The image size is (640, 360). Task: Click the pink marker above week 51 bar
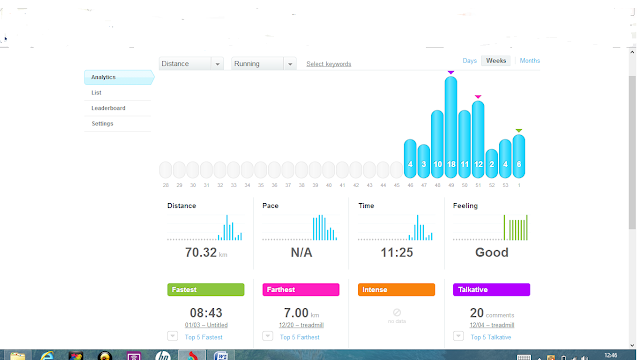coord(478,97)
